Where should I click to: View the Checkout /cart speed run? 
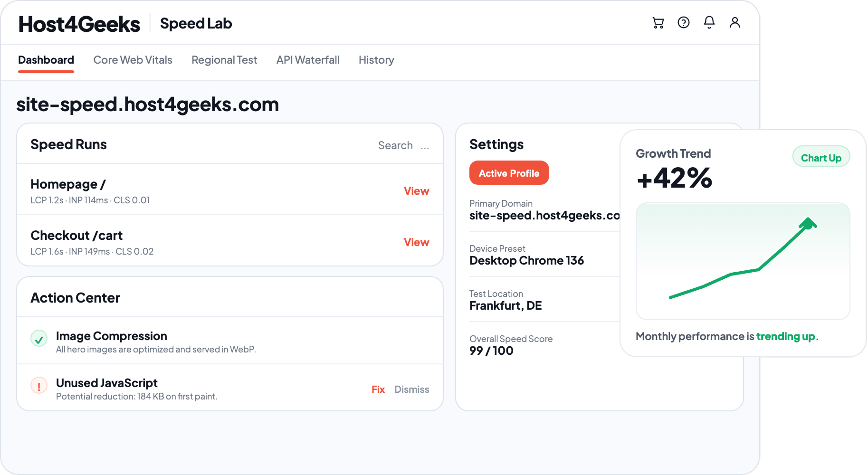point(416,242)
